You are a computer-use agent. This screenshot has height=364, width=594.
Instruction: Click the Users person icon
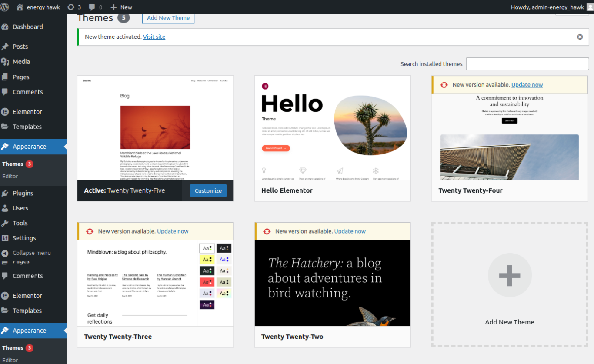(x=5, y=208)
